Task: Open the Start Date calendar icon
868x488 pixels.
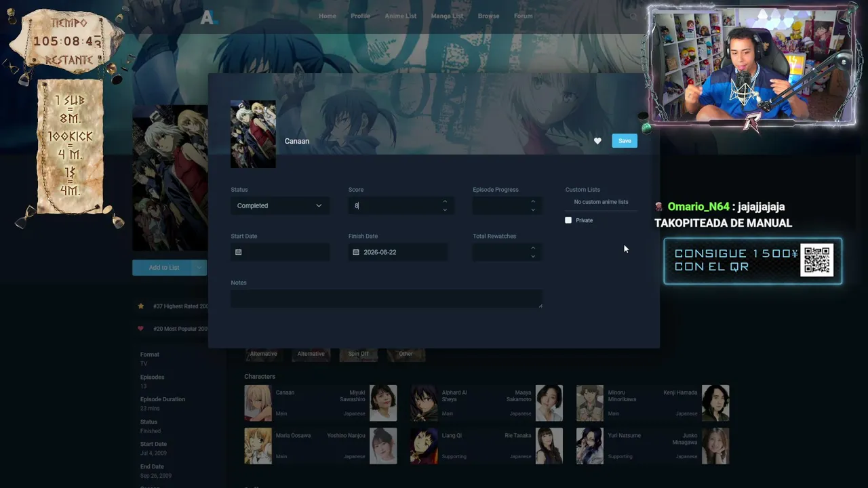Action: point(238,252)
